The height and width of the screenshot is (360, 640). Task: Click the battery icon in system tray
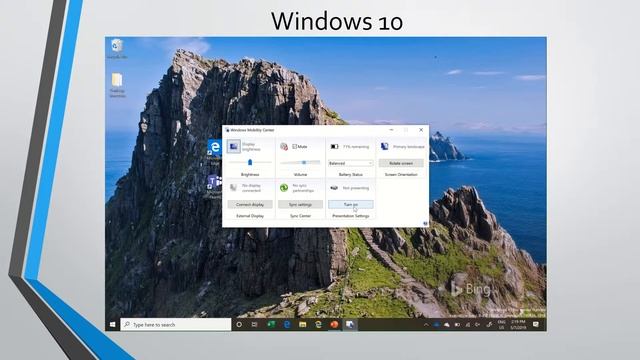pyautogui.click(x=457, y=325)
